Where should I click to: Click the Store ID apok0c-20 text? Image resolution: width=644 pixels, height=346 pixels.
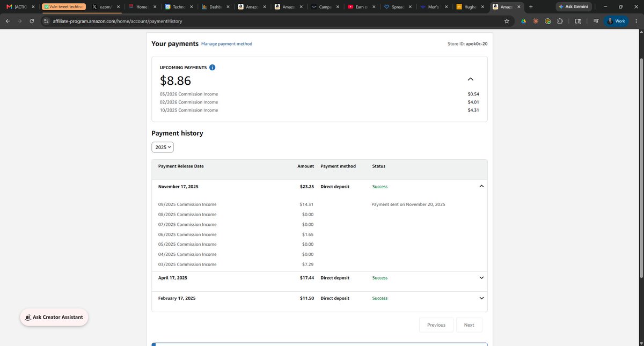click(467, 44)
